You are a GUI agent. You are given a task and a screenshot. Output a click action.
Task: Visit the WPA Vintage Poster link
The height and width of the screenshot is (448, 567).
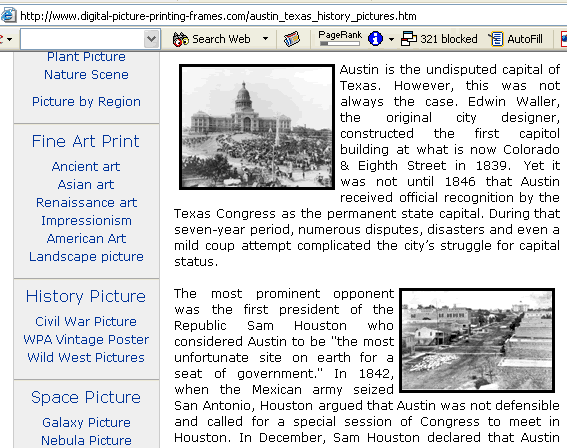(x=86, y=340)
